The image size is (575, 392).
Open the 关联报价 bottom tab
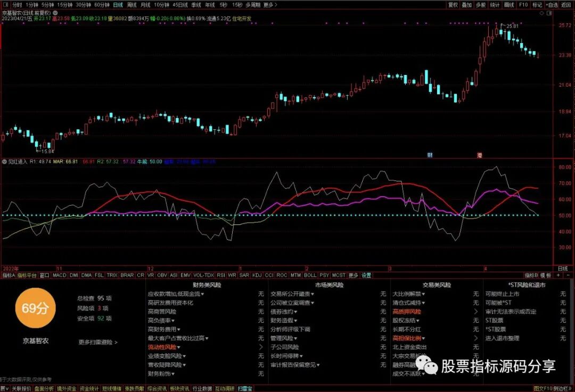[x=21, y=388]
